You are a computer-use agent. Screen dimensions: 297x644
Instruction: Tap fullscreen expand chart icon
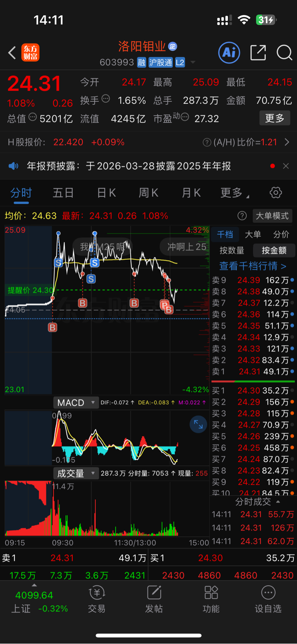(x=198, y=424)
